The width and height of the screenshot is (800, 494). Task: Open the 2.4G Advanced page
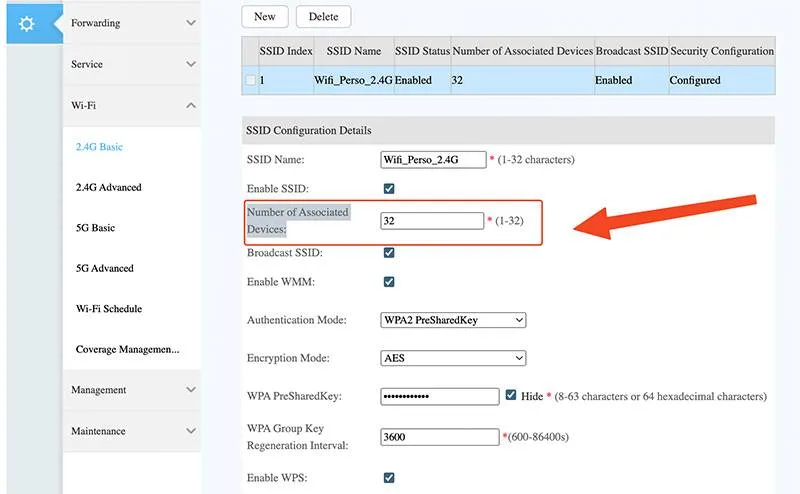tap(108, 187)
